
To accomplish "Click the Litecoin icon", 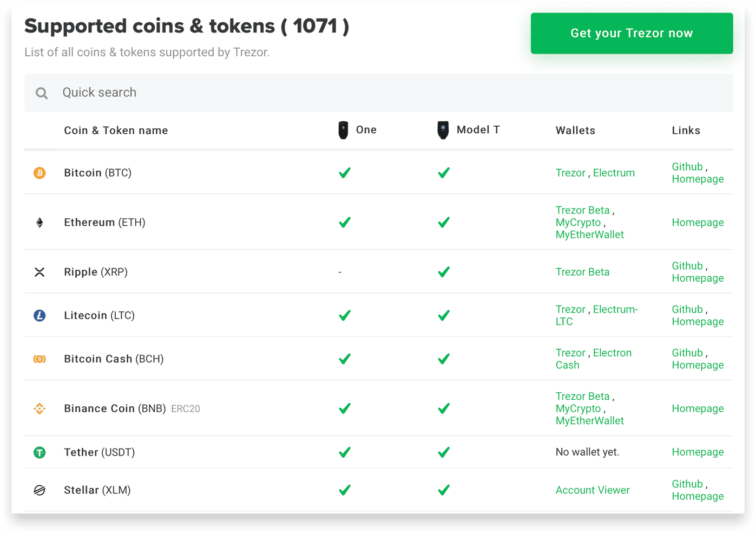I will click(x=40, y=315).
